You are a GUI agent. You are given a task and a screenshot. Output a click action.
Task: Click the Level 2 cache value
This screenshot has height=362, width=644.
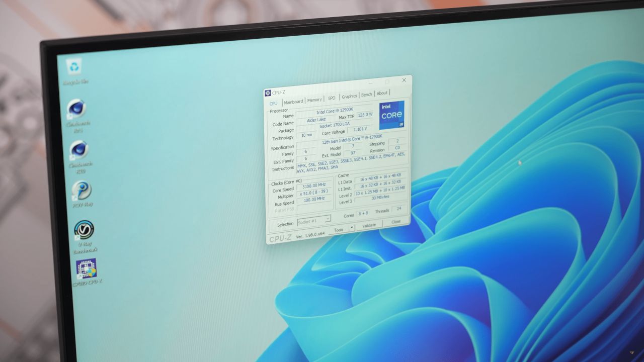[x=380, y=191]
